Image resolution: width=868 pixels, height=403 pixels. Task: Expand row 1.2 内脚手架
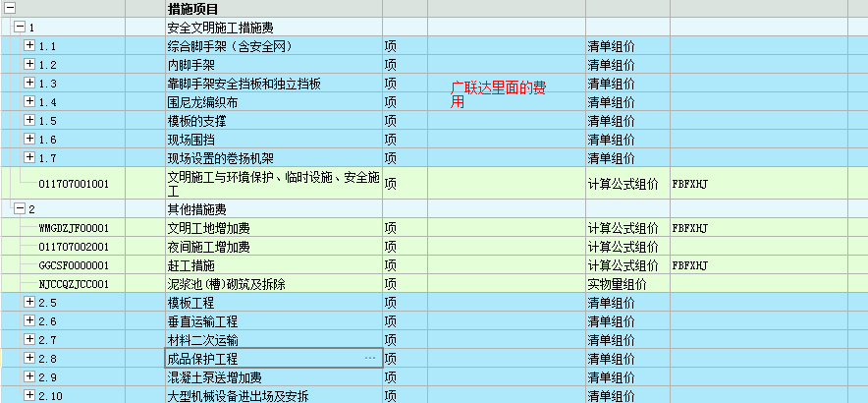point(29,64)
